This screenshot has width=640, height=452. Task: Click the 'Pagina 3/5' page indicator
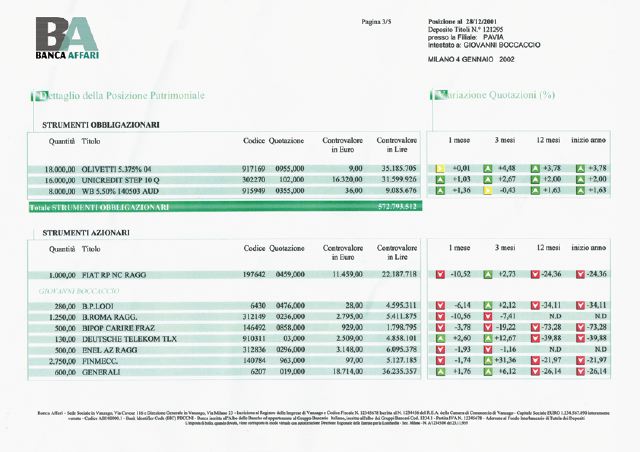point(376,22)
